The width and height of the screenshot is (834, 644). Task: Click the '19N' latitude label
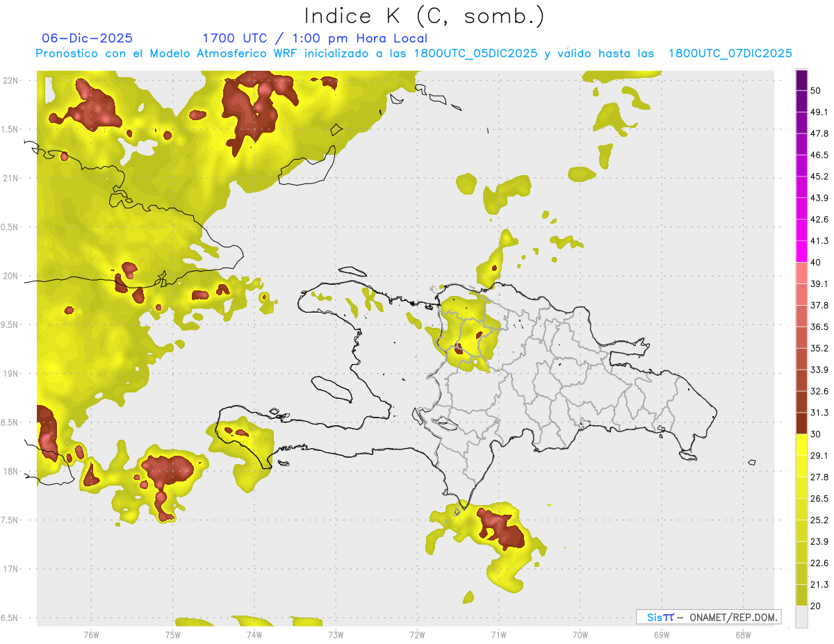11,374
